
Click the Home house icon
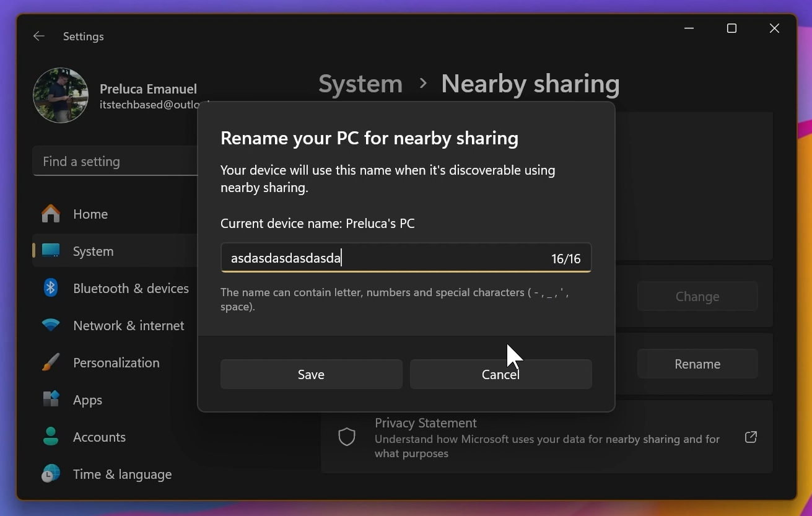point(50,213)
